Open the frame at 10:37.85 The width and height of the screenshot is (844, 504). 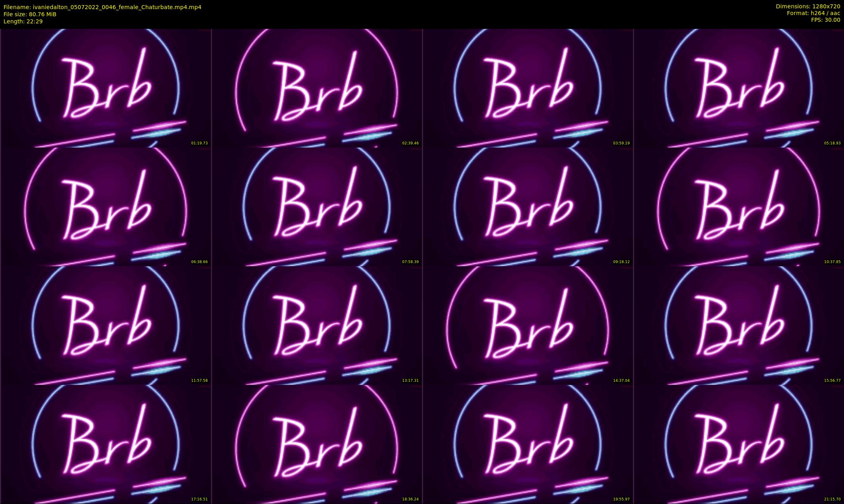739,207
